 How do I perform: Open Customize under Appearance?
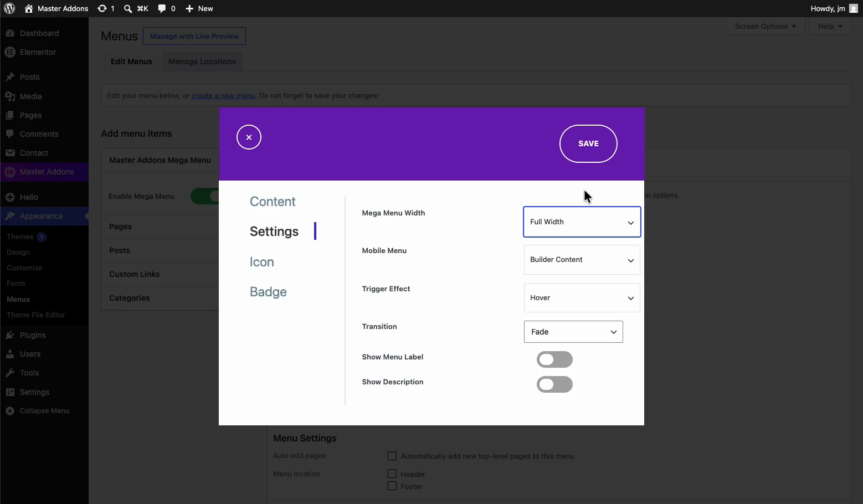coord(24,268)
